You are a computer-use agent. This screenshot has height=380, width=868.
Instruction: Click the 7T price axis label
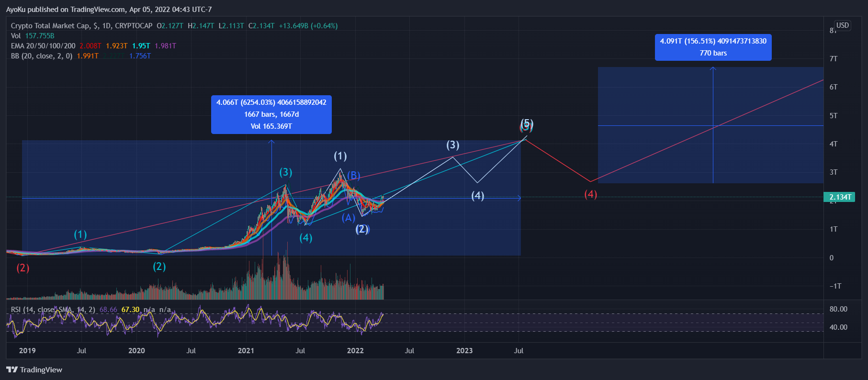(834, 59)
